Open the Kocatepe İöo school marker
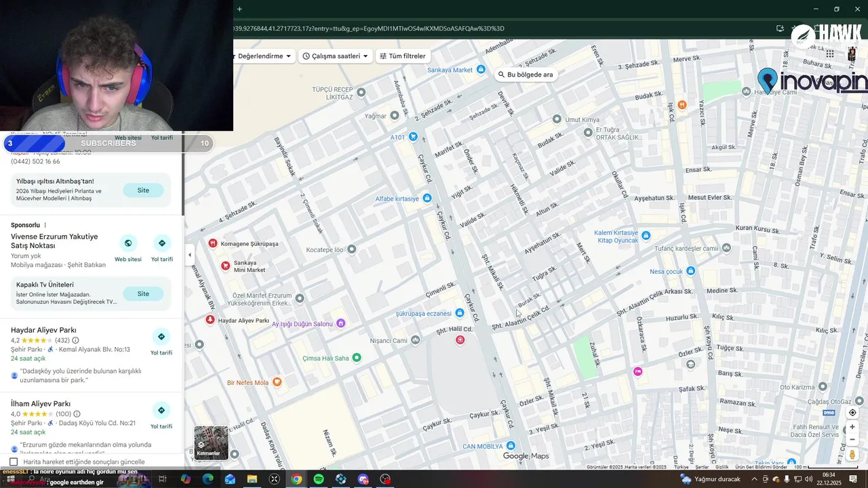This screenshot has height=488, width=868. click(351, 249)
